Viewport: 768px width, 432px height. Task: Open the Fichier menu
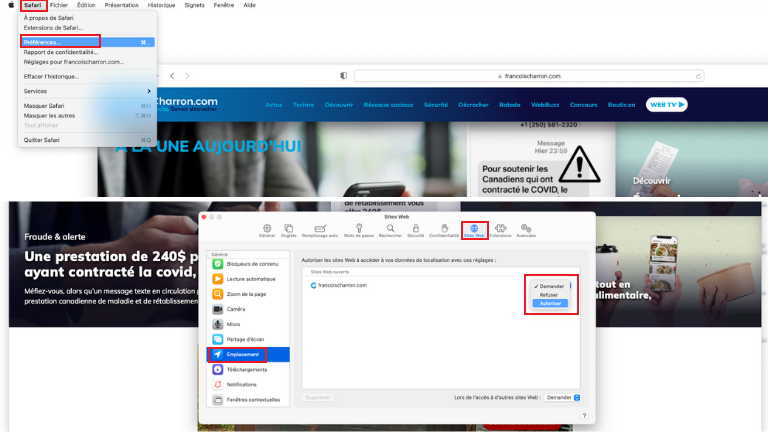point(59,5)
